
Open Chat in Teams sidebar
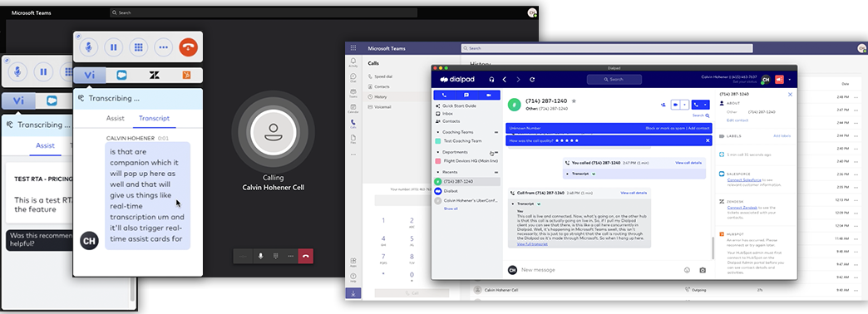click(353, 77)
